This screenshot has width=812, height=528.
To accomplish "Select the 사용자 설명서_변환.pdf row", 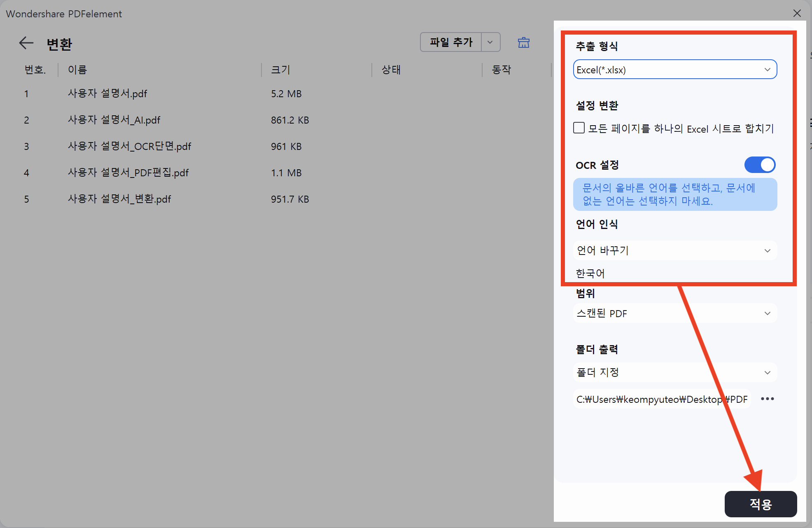I will point(119,199).
